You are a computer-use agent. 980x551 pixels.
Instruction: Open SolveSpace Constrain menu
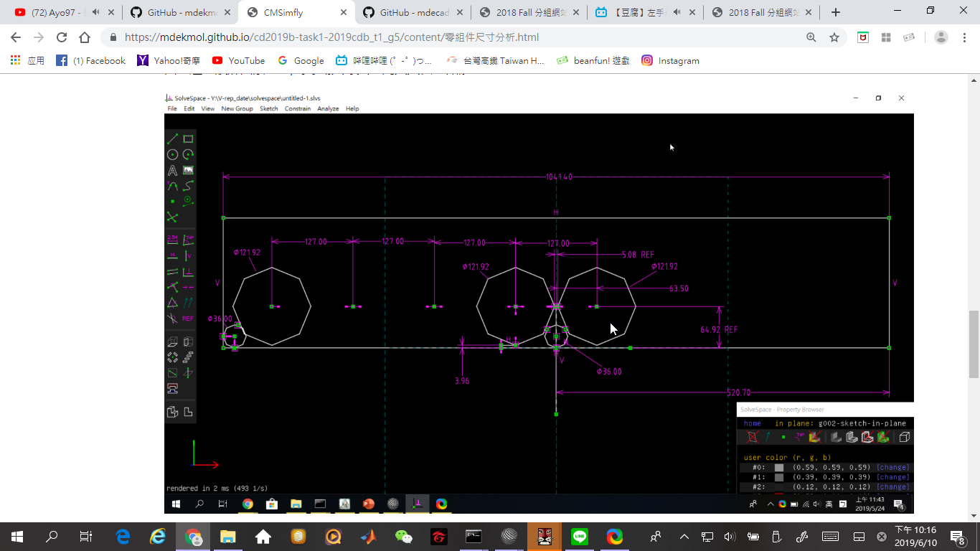[298, 108]
